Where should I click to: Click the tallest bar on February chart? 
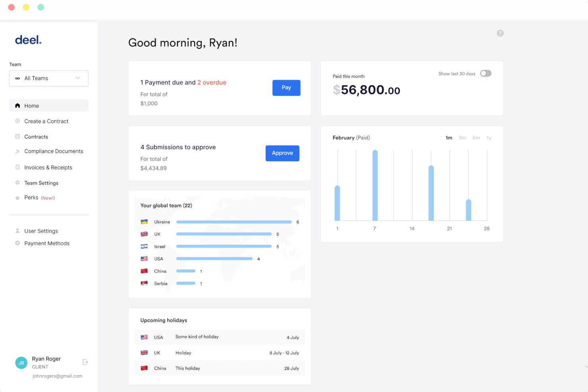point(374,187)
